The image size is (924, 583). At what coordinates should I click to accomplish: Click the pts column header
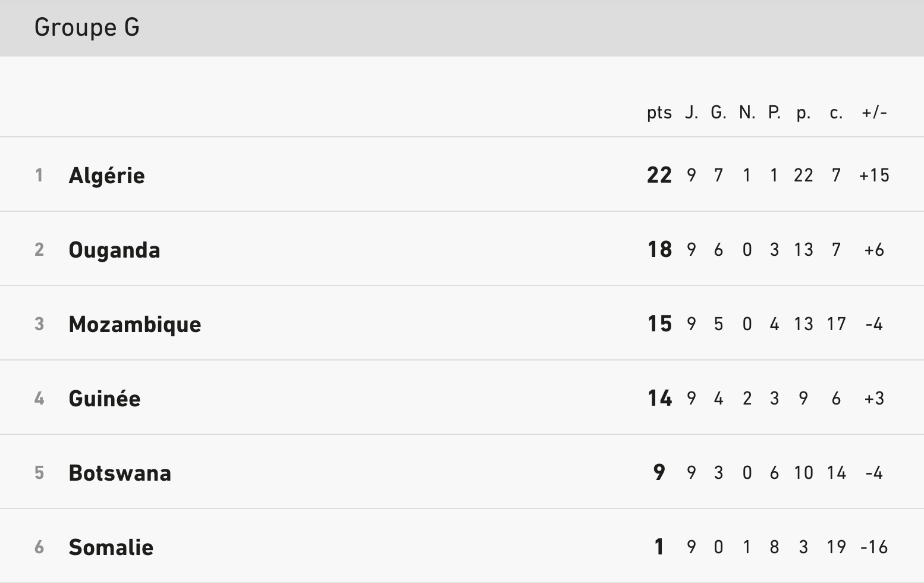[x=659, y=112]
